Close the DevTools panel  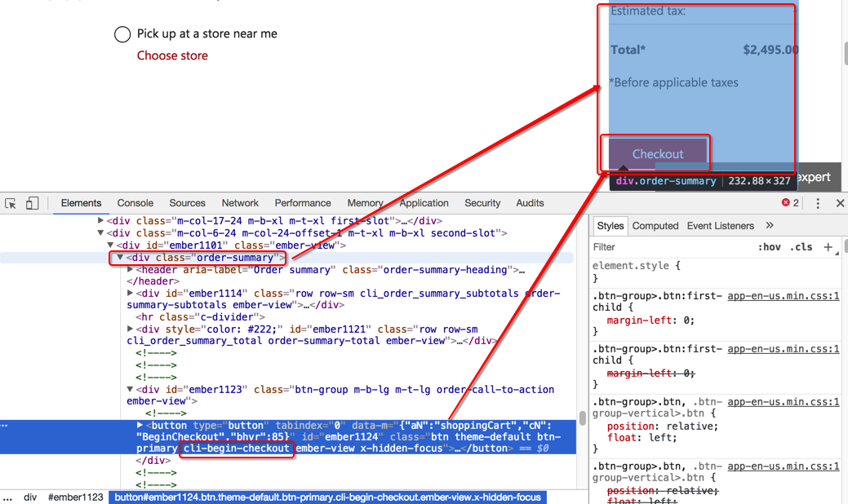[x=840, y=203]
